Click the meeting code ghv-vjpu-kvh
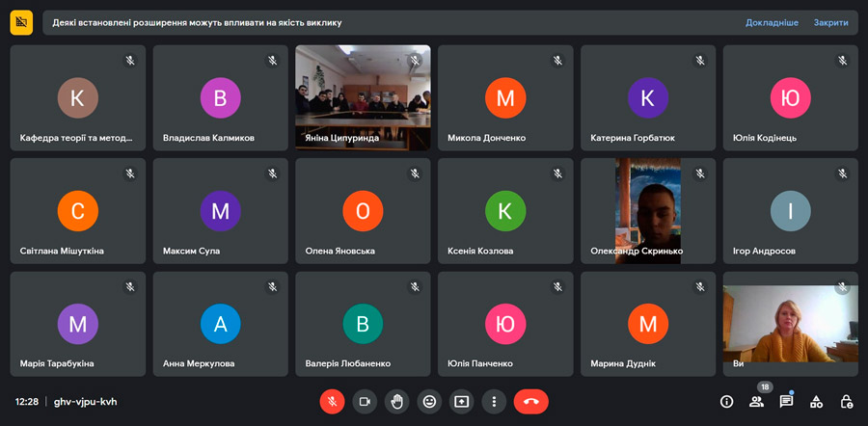This screenshot has width=868, height=426. tap(86, 401)
